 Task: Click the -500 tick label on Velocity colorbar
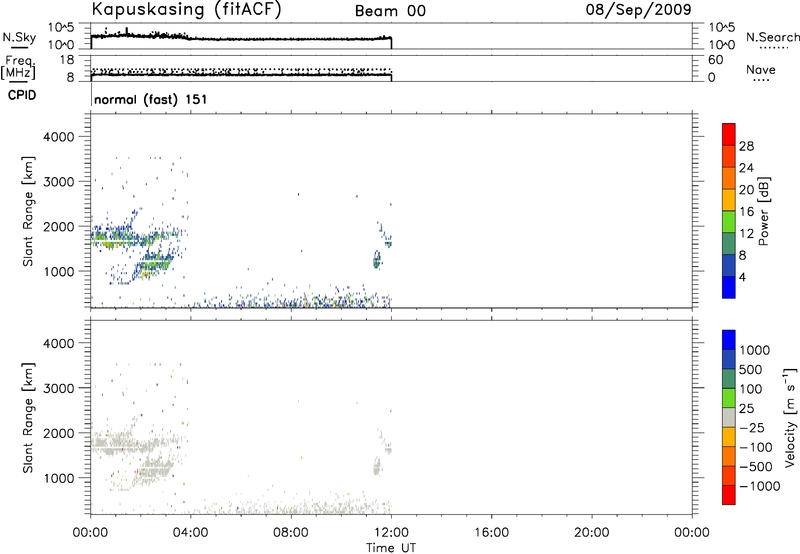point(756,467)
